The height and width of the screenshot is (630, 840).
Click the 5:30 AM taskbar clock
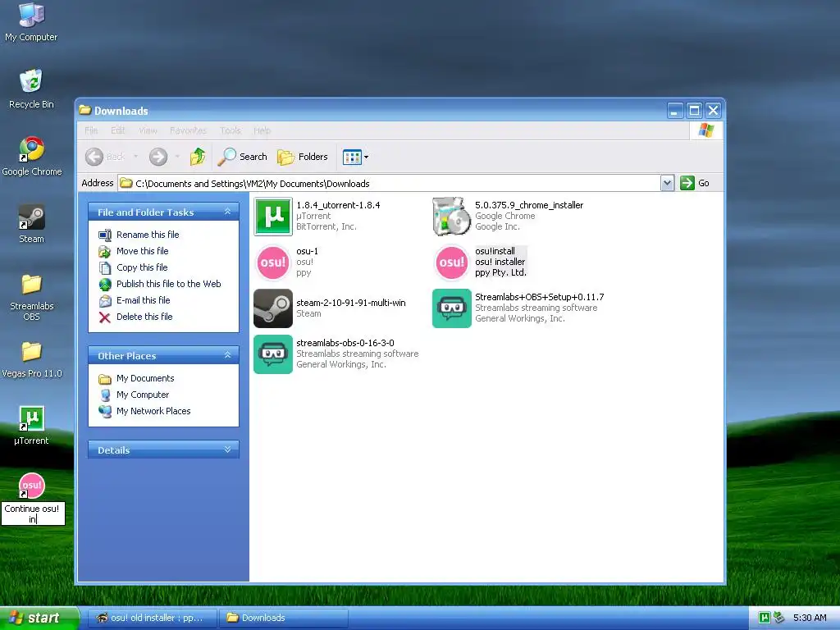coord(810,618)
